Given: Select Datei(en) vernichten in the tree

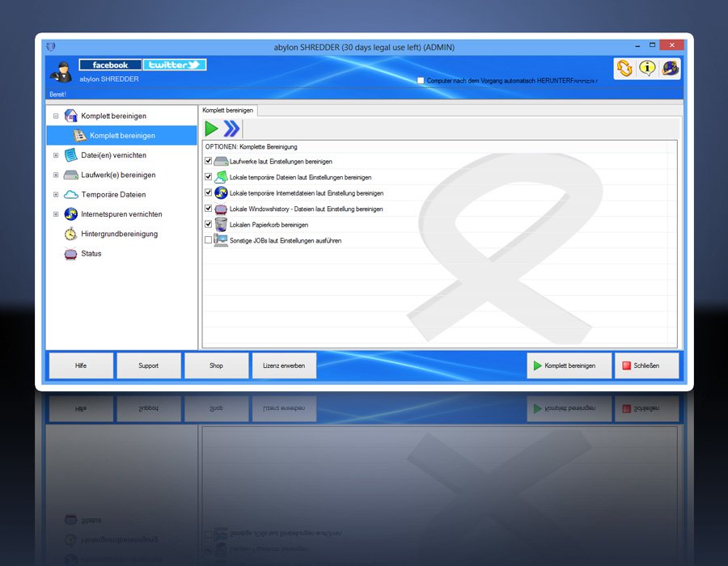Looking at the screenshot, I should (x=114, y=155).
